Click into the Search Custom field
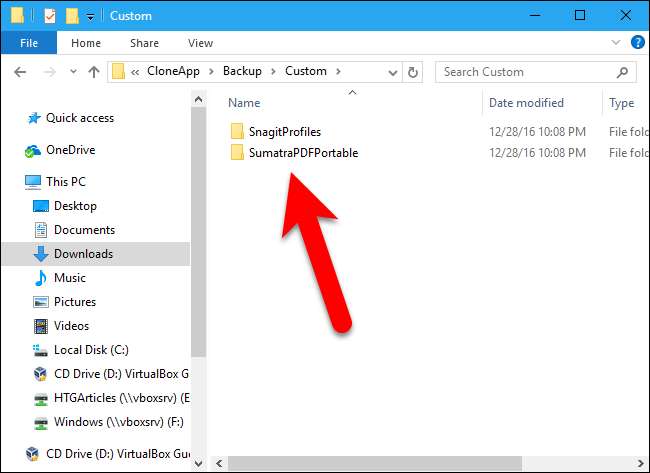 (x=536, y=72)
